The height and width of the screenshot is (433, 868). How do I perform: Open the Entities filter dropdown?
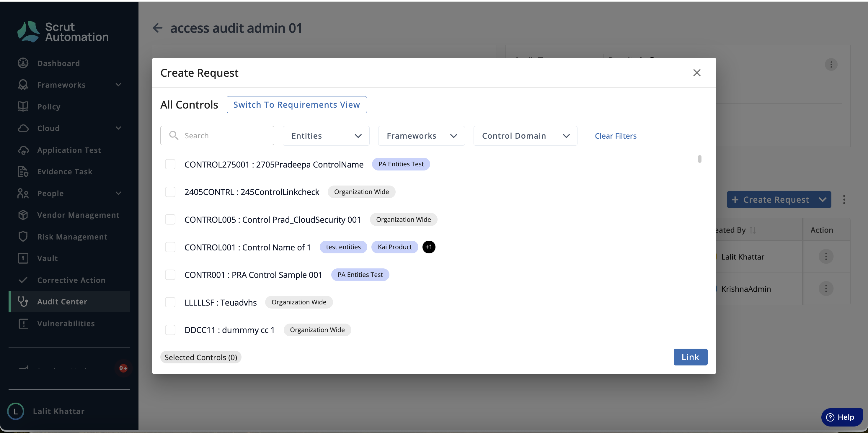(x=326, y=136)
